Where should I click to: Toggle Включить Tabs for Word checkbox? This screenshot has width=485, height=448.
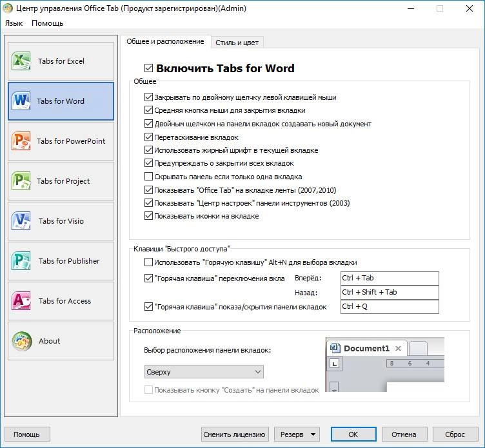pos(148,68)
